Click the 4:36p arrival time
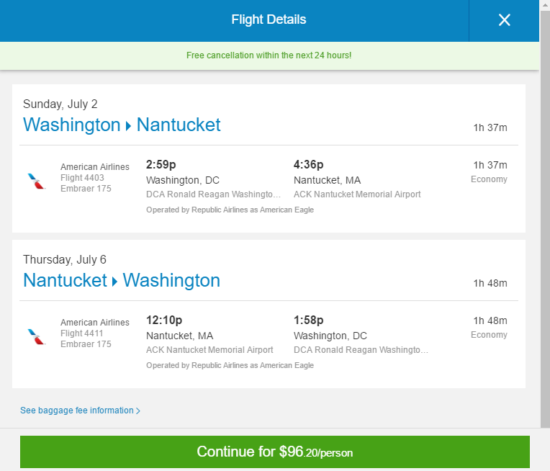The width and height of the screenshot is (550, 471). coord(309,164)
